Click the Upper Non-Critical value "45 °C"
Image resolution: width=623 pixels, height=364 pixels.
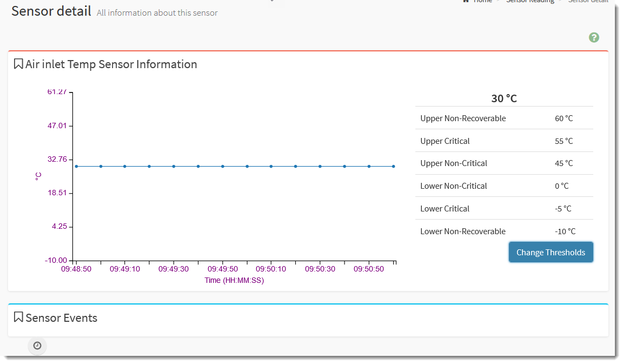[564, 163]
